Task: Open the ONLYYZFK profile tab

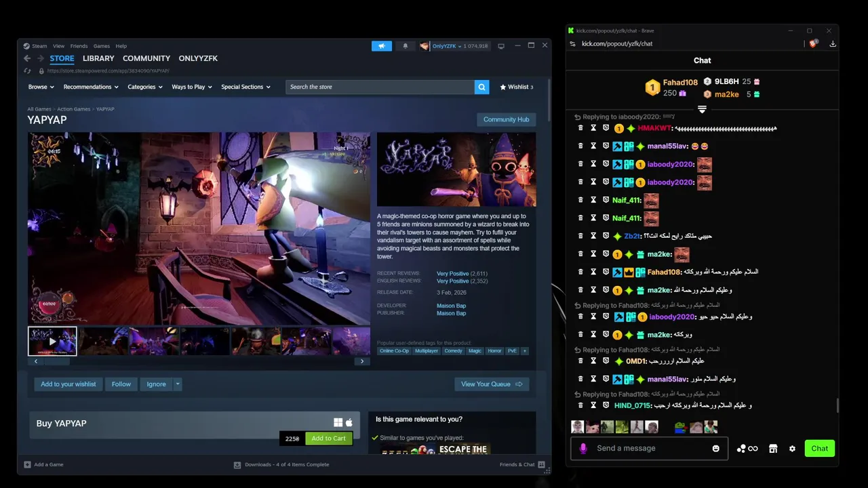Action: tap(198, 58)
